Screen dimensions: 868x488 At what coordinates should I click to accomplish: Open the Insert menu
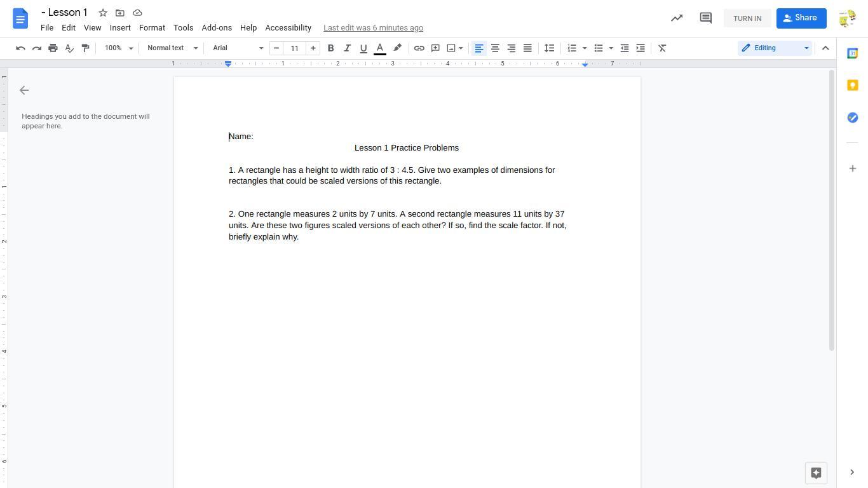(x=120, y=28)
